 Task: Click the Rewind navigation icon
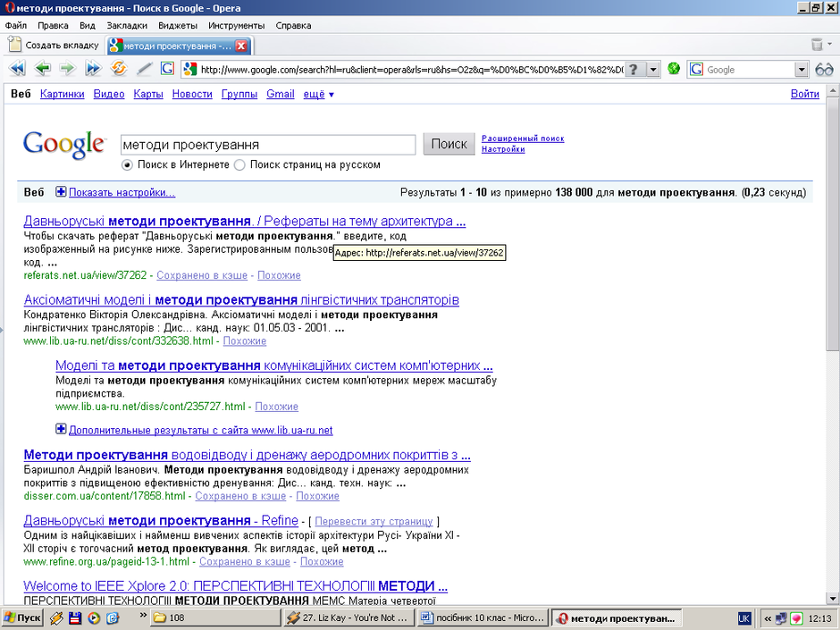tap(17, 69)
